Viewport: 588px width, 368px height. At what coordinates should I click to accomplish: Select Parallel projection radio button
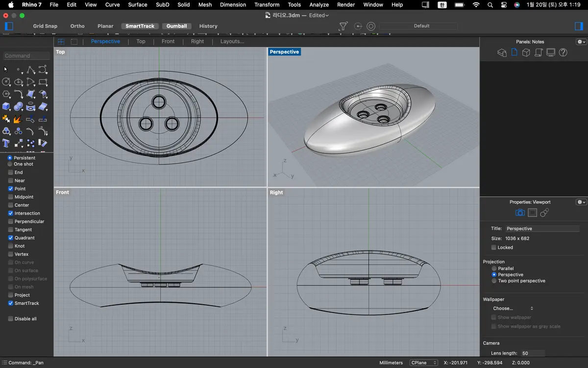tap(494, 268)
